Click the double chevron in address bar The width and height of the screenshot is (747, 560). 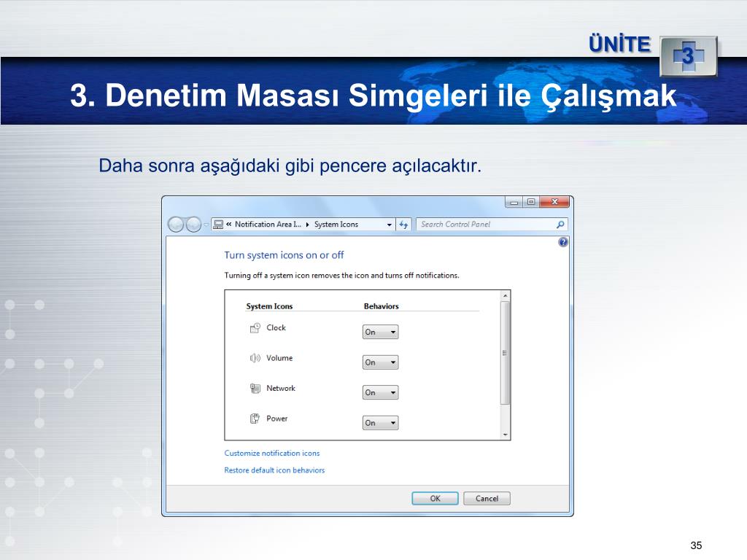(x=229, y=225)
